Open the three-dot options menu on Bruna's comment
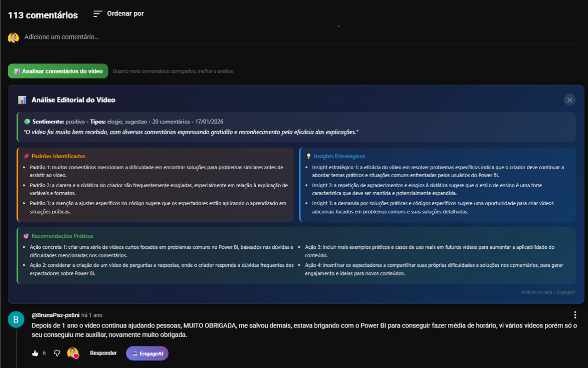This screenshot has height=368, width=588. [x=575, y=315]
